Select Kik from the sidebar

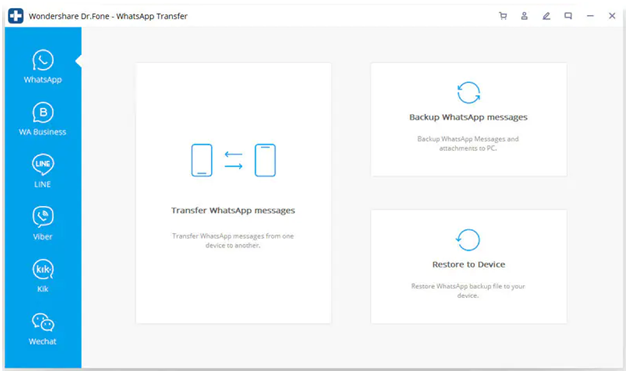coord(43,276)
